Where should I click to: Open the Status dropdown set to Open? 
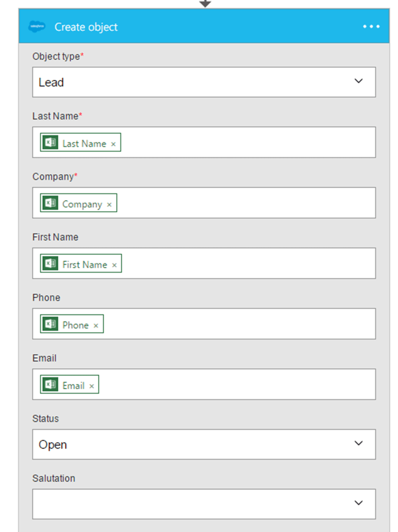[x=358, y=444]
